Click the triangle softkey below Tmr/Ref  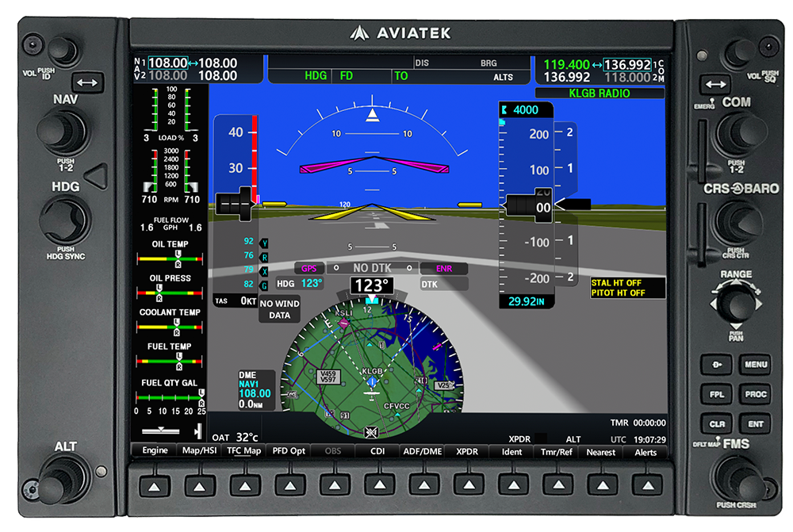[558, 485]
